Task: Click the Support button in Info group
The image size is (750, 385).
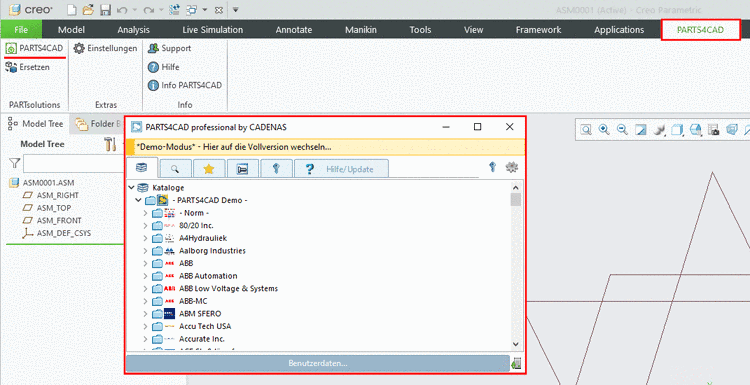Action: coord(169,48)
